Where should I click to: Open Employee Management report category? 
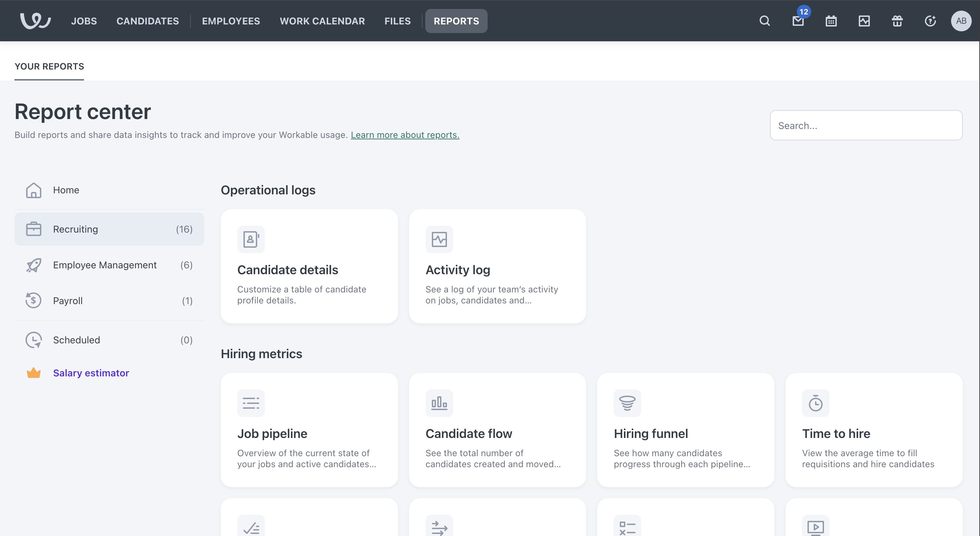pyautogui.click(x=105, y=265)
